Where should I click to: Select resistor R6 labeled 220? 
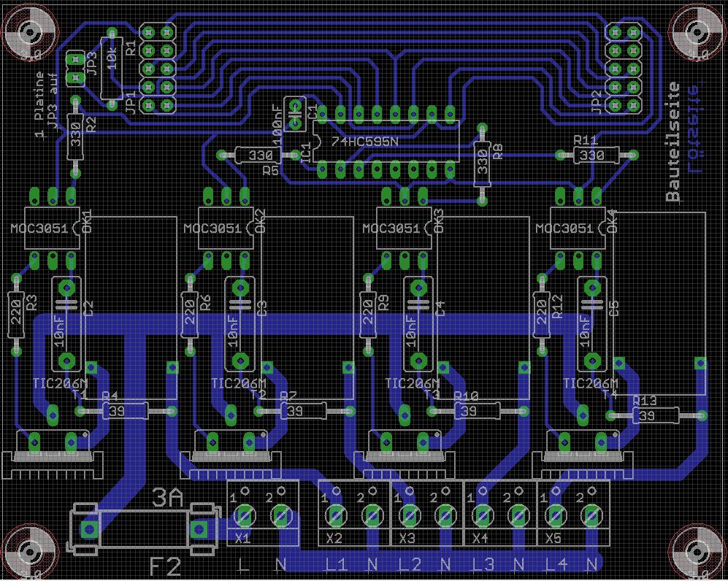click(190, 315)
